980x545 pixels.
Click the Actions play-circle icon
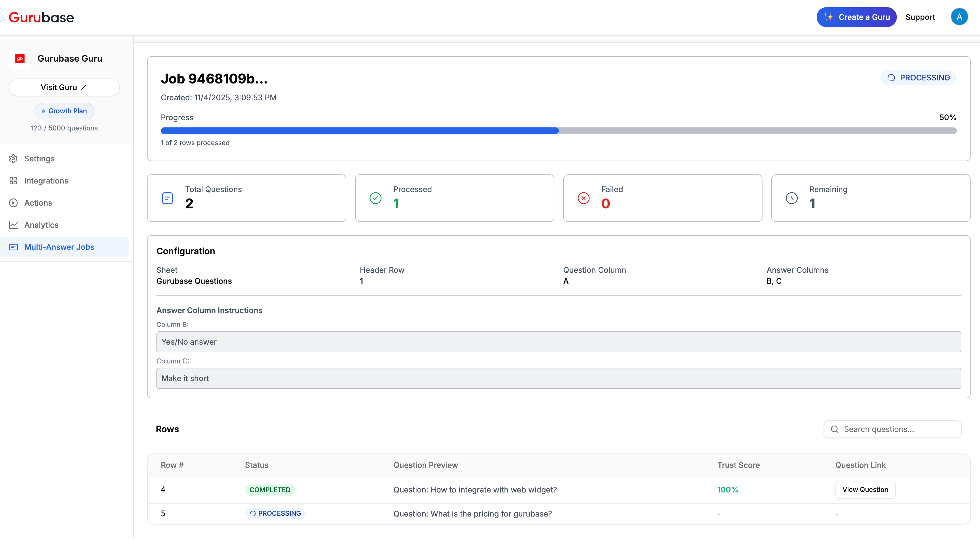tap(13, 203)
